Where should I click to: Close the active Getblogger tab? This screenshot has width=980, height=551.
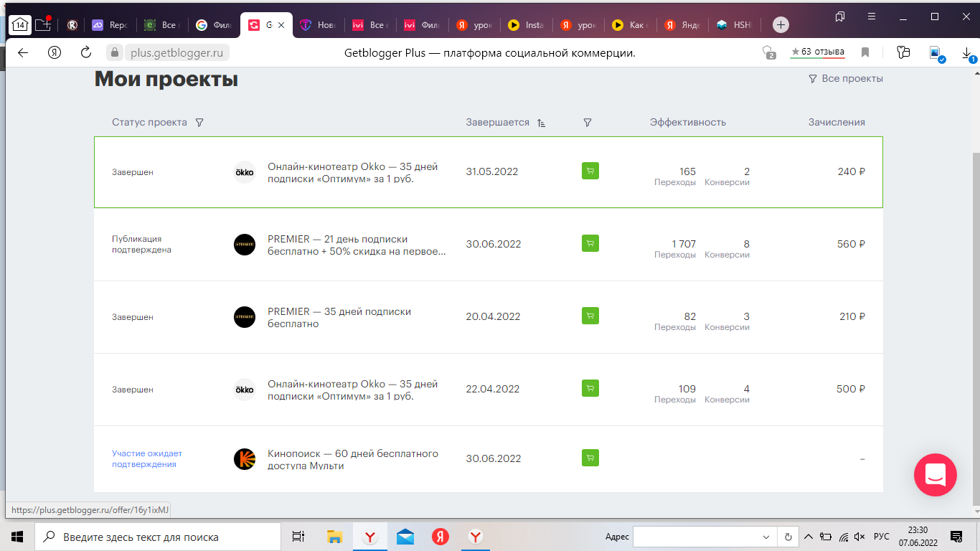tap(281, 25)
